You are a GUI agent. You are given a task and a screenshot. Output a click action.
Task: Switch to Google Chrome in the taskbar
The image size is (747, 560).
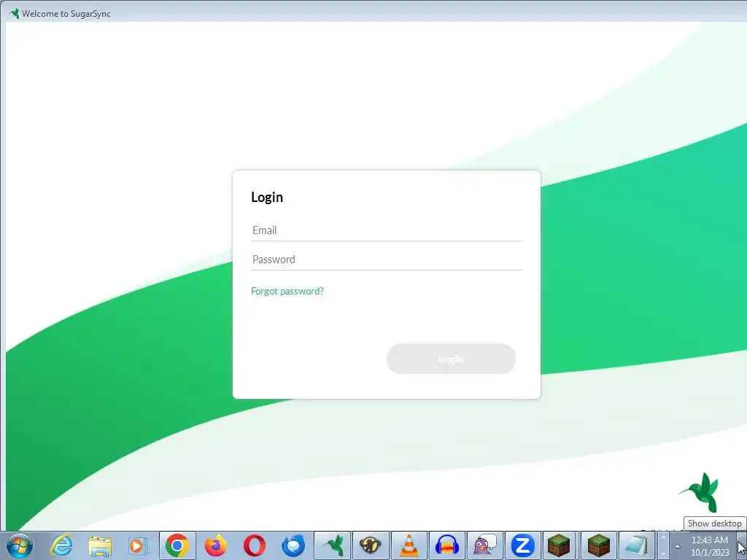(177, 545)
